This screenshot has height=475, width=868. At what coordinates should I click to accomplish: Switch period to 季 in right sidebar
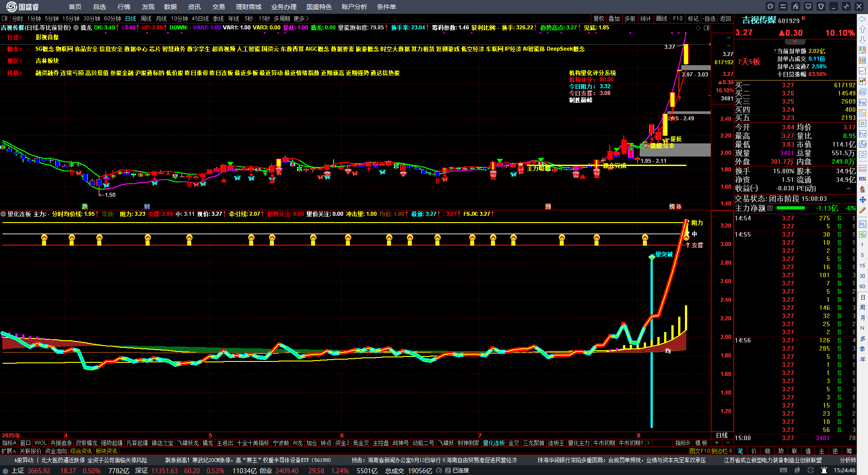(x=863, y=349)
